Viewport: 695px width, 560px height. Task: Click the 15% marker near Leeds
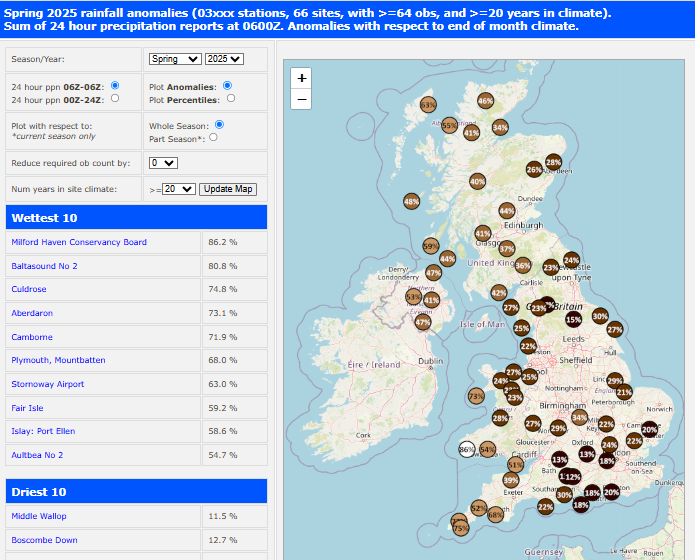(x=573, y=319)
